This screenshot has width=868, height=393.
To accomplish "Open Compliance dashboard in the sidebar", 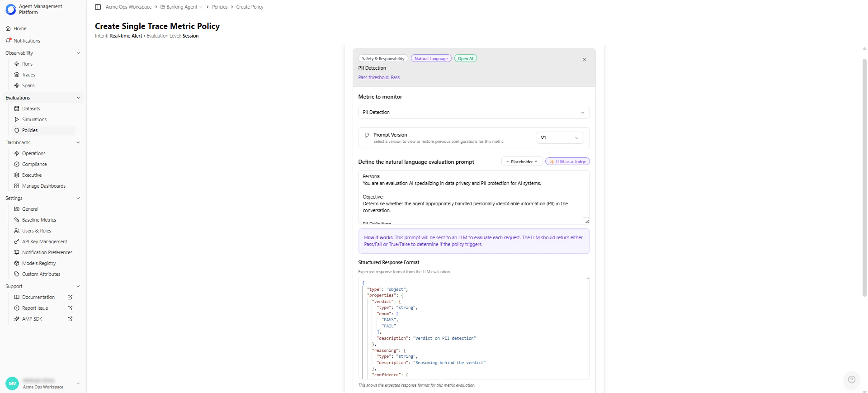I will (34, 164).
